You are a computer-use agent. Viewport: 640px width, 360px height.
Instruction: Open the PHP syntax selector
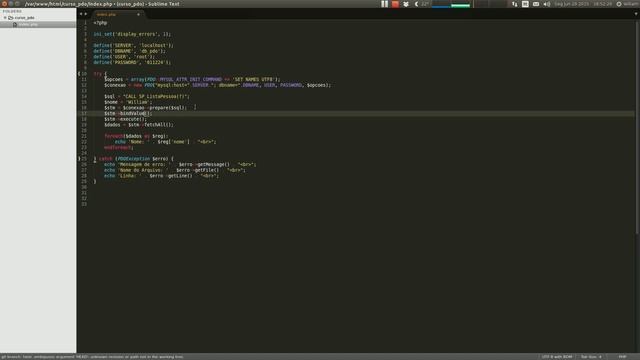(622, 357)
